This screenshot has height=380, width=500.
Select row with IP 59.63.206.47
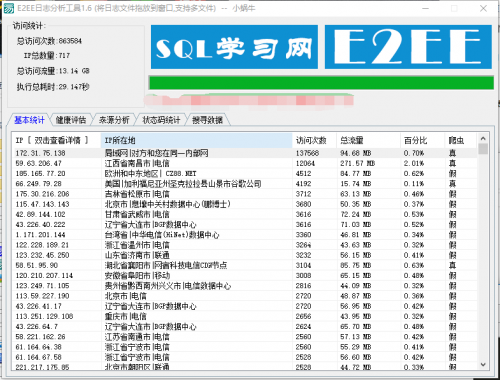coord(245,163)
